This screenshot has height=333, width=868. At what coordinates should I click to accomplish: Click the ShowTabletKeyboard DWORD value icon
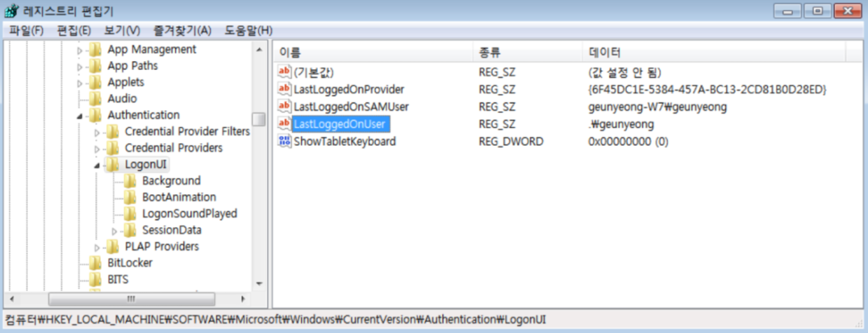tap(284, 141)
